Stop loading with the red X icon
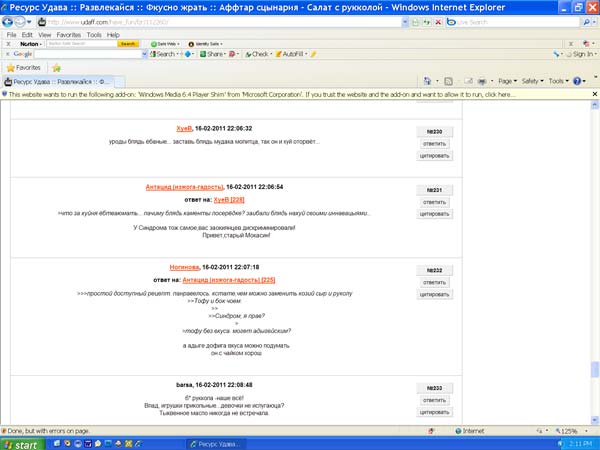The height and width of the screenshot is (450, 600). click(438, 22)
